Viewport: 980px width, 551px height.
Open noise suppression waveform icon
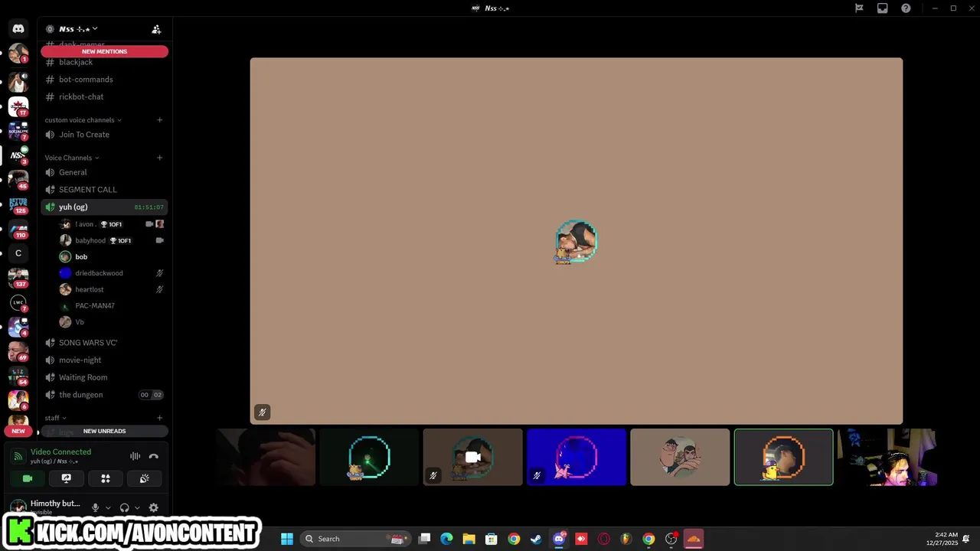[x=135, y=456]
